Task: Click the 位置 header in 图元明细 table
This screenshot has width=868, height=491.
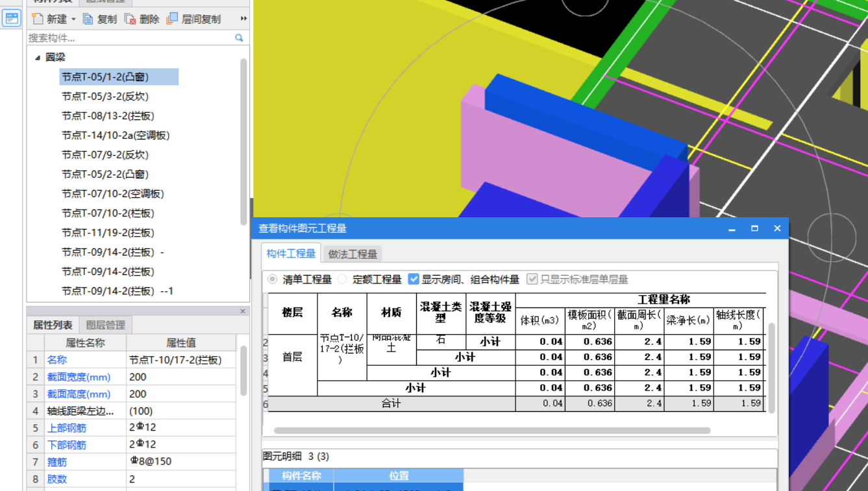Action: point(399,476)
